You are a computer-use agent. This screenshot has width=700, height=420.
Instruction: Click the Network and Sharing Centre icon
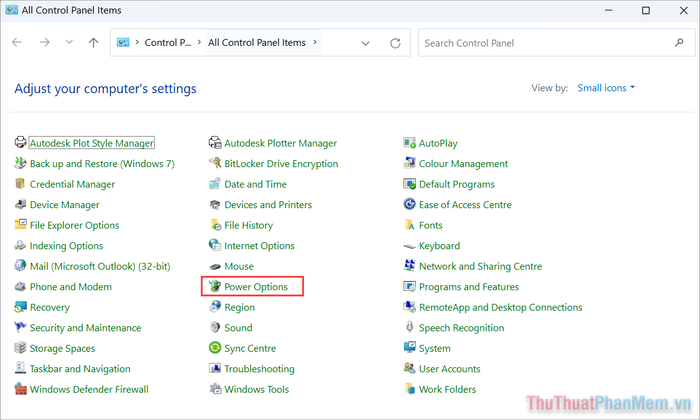point(409,266)
